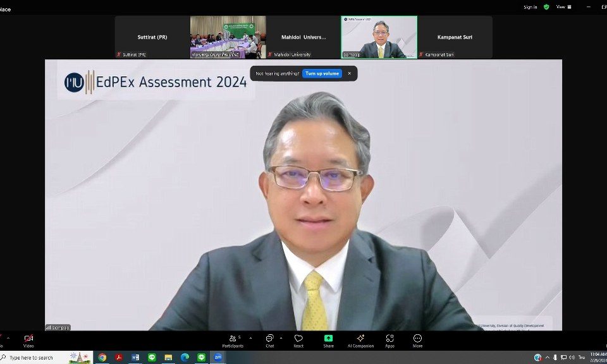607x364 pixels.
Task: Click the green encryption shield icon
Action: [x=546, y=7]
